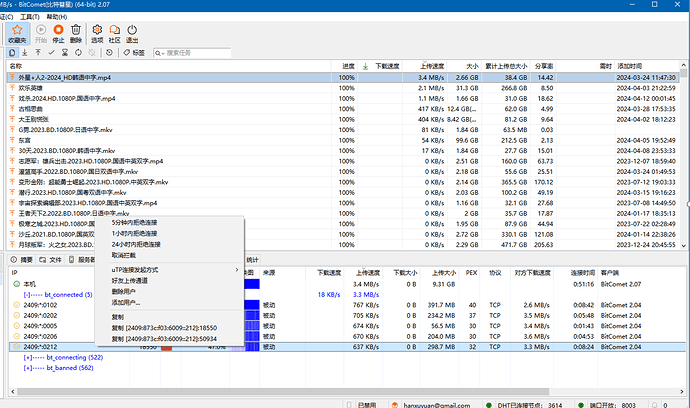Image resolution: width=690 pixels, height=408 pixels.
Task: Filter uploading tasks with the up-arrow icon
Action: (38, 53)
